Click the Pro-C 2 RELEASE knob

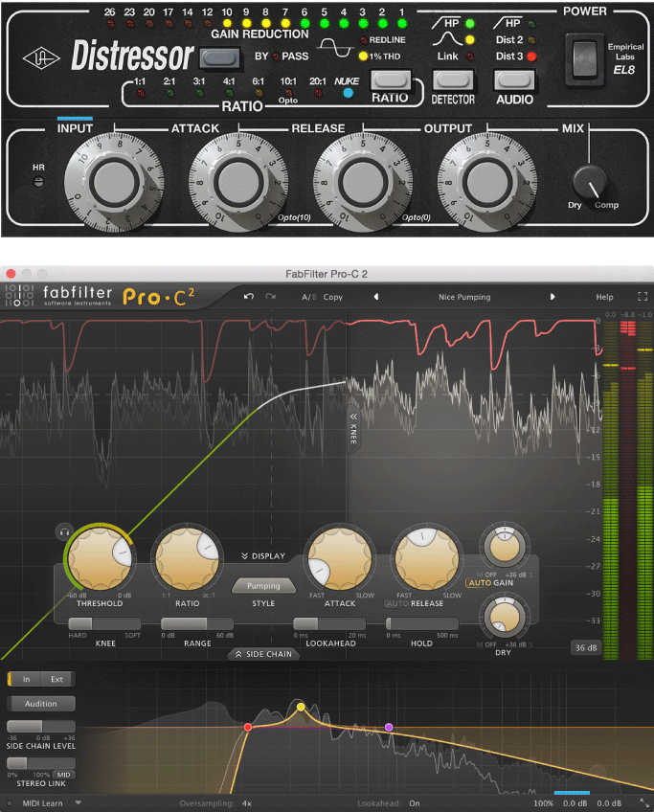pyautogui.click(x=427, y=559)
